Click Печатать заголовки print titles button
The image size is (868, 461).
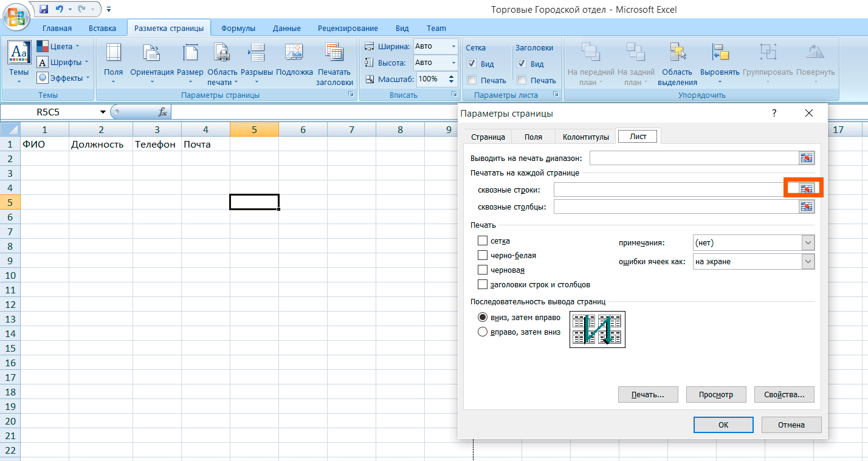(334, 63)
